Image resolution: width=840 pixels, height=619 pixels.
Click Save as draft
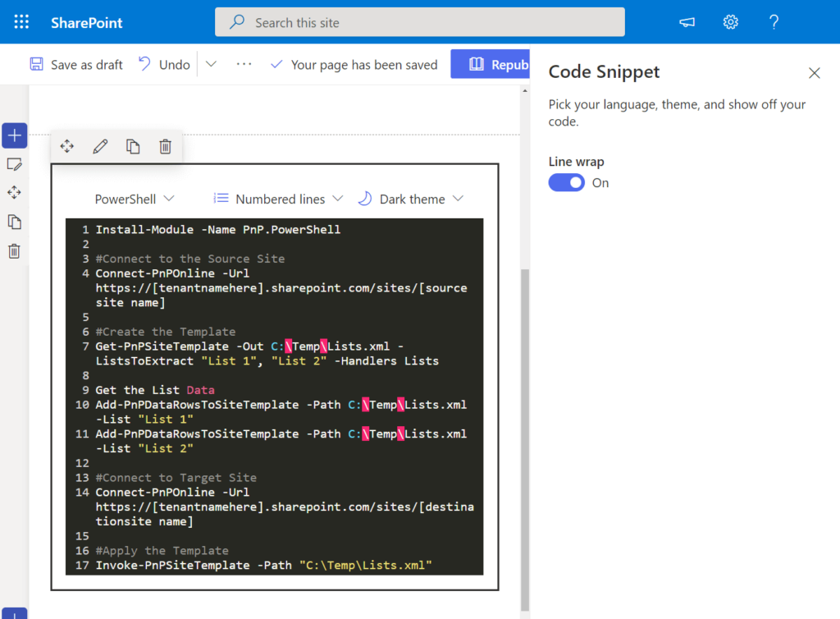point(76,64)
